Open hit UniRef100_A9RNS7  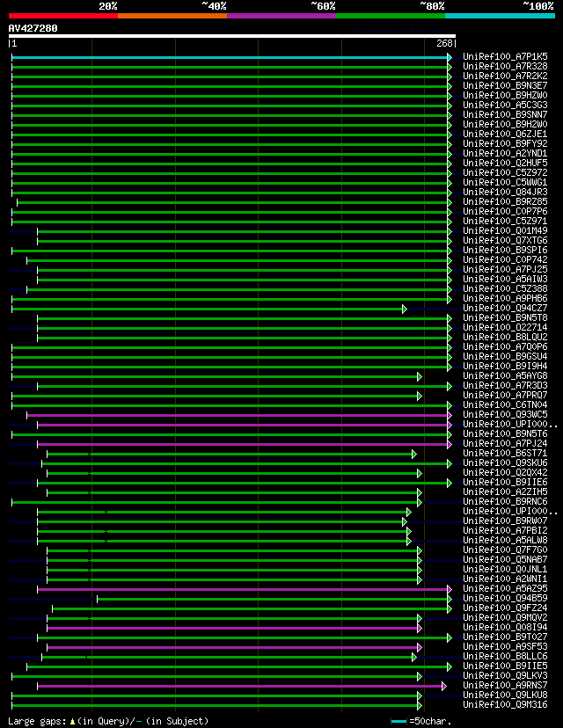[x=505, y=686]
